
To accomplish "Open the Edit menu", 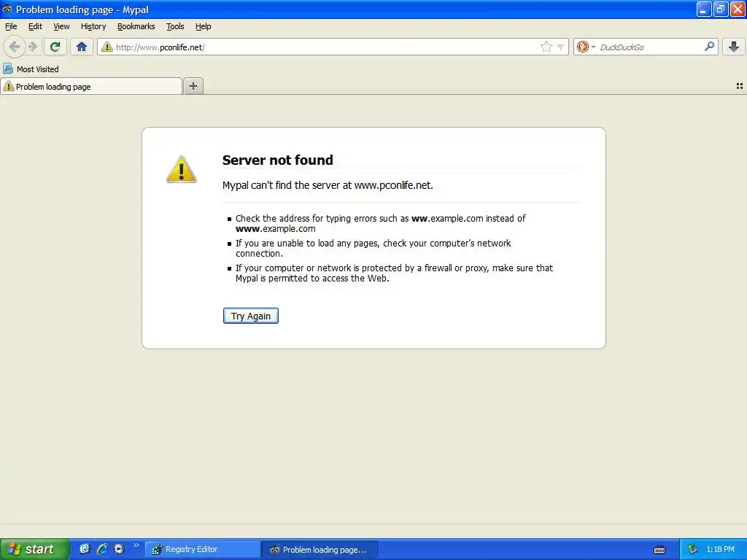I will [x=35, y=26].
